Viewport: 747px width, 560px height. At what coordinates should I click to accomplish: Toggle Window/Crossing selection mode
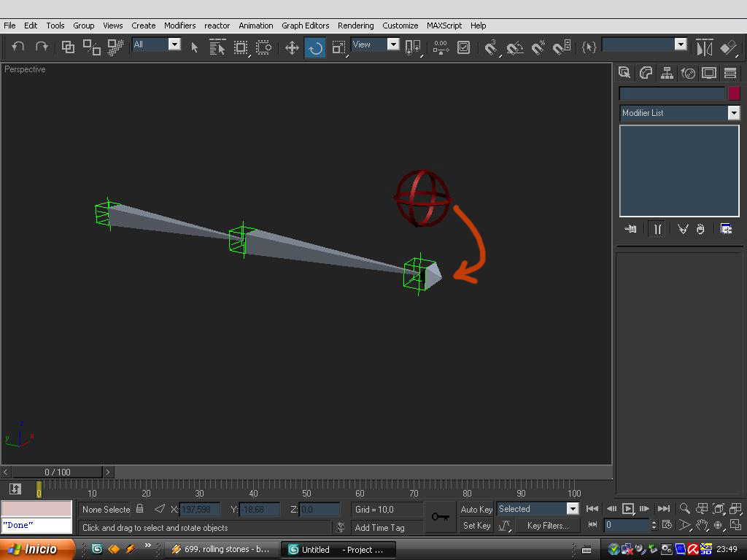coord(263,47)
